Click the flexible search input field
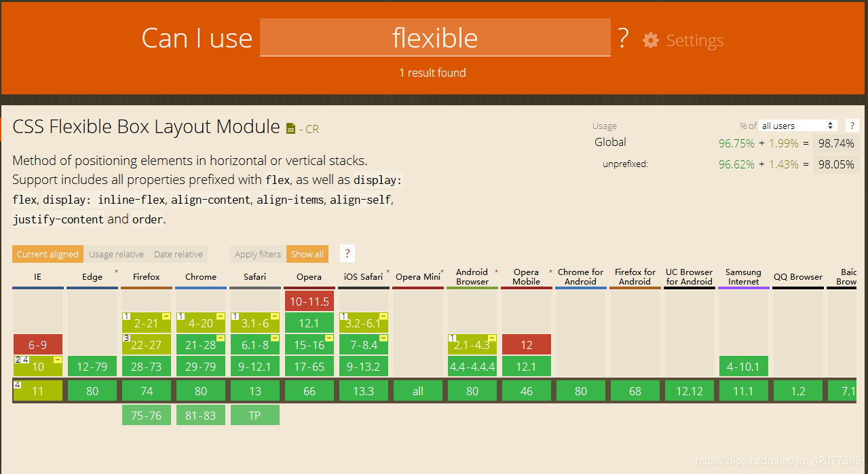The image size is (868, 474). [435, 37]
